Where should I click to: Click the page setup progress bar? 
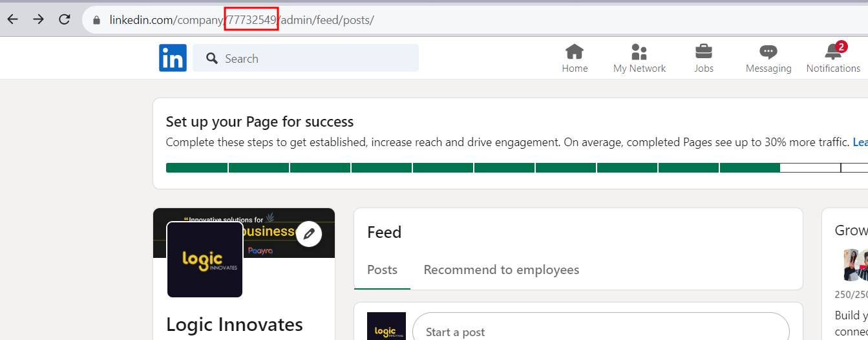click(516, 167)
